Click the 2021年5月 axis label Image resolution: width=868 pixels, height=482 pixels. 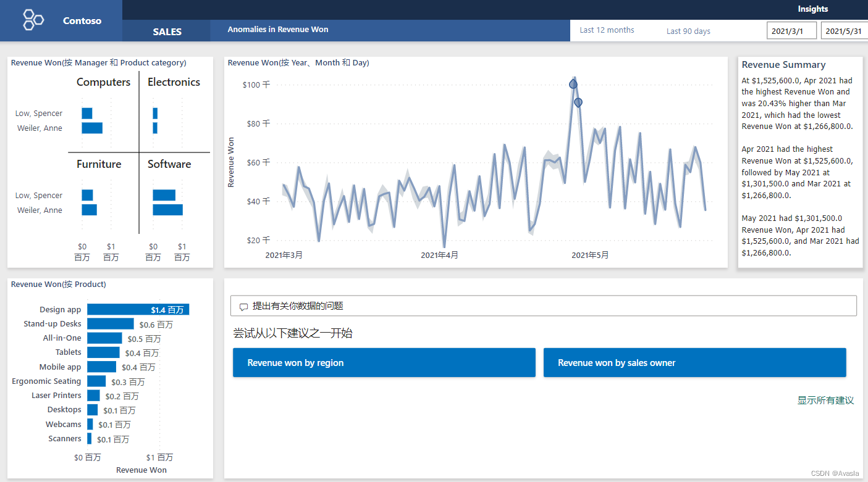point(590,255)
